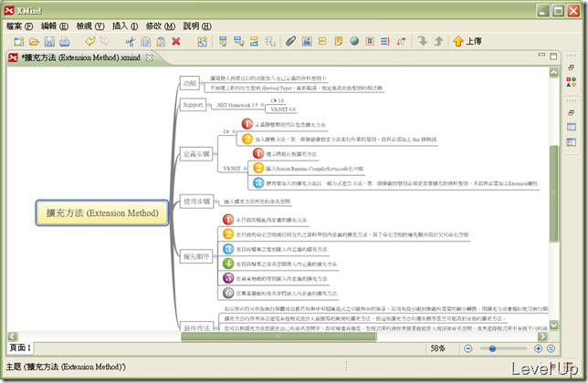Insert an image via picture icon
This screenshot has height=383, width=588.
(x=307, y=41)
